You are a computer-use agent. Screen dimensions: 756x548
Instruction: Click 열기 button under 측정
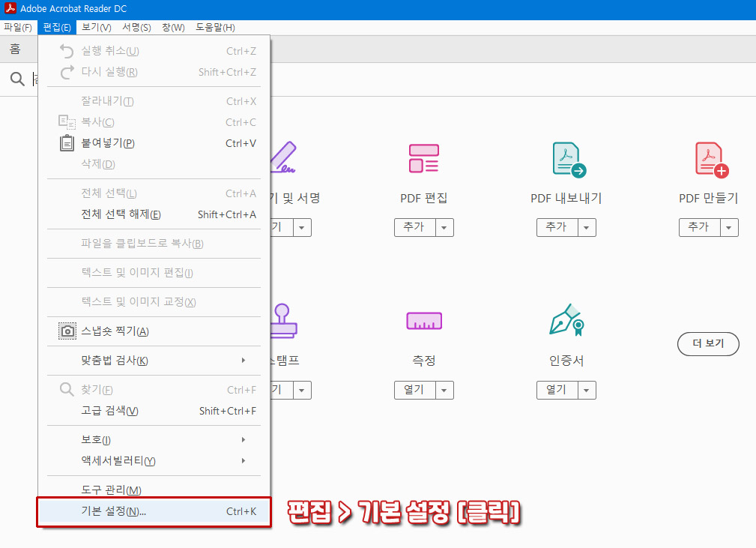tap(414, 390)
